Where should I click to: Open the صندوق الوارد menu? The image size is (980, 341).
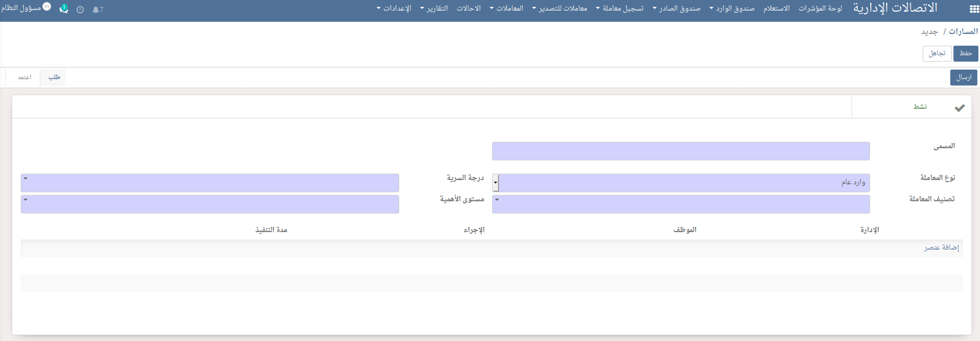click(x=732, y=8)
